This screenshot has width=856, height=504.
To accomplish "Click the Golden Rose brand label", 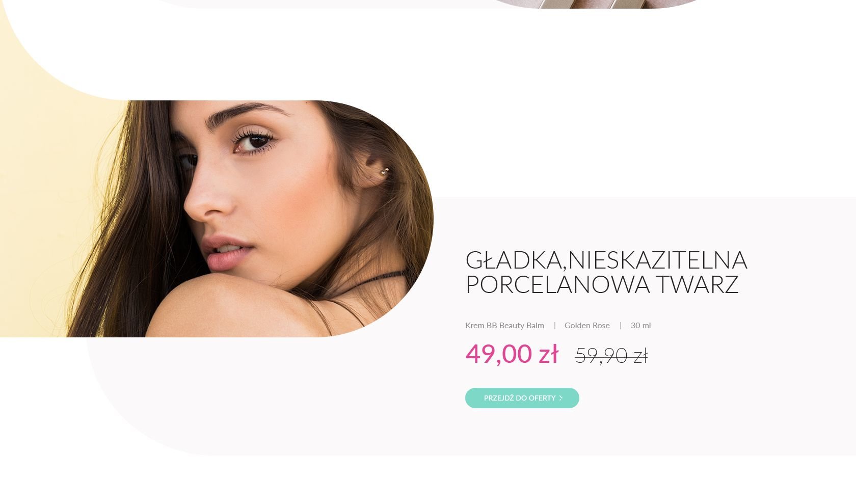I will pos(587,325).
